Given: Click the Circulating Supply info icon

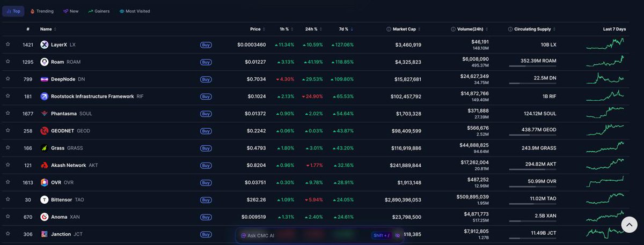Looking at the screenshot, I should pyautogui.click(x=510, y=29).
